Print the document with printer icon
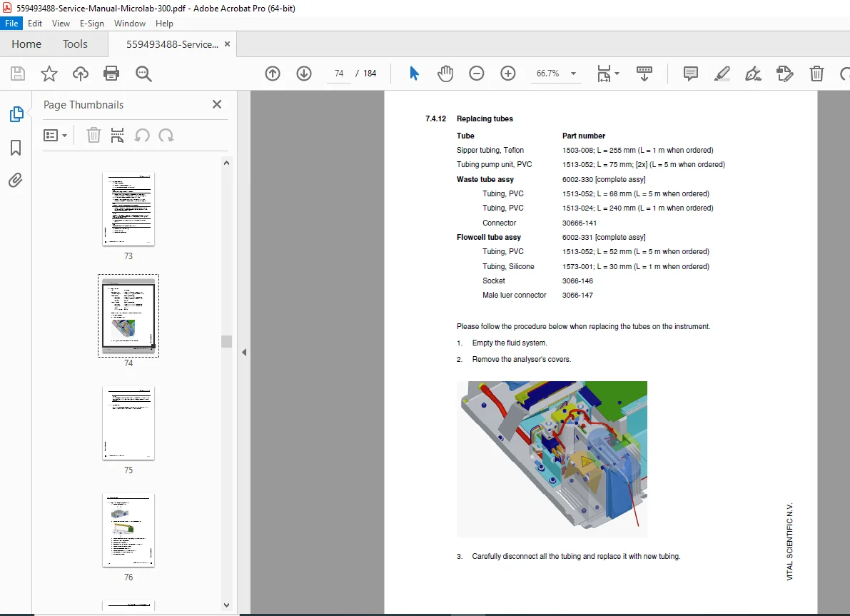This screenshot has height=616, width=850. click(111, 74)
